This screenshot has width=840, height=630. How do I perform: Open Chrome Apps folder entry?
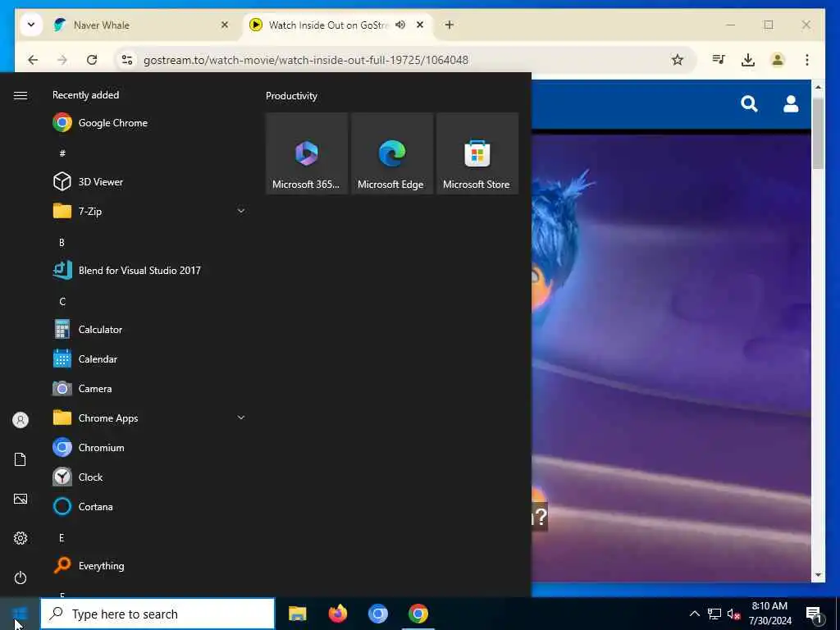(149, 418)
